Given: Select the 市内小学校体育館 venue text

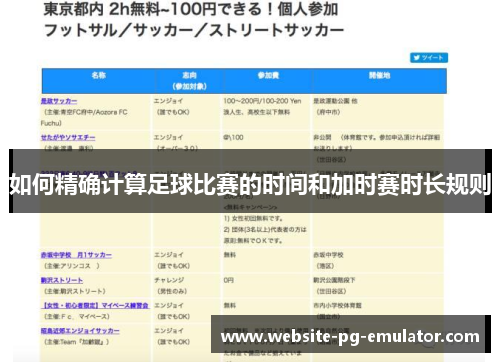Looking at the screenshot, I should (337, 305).
